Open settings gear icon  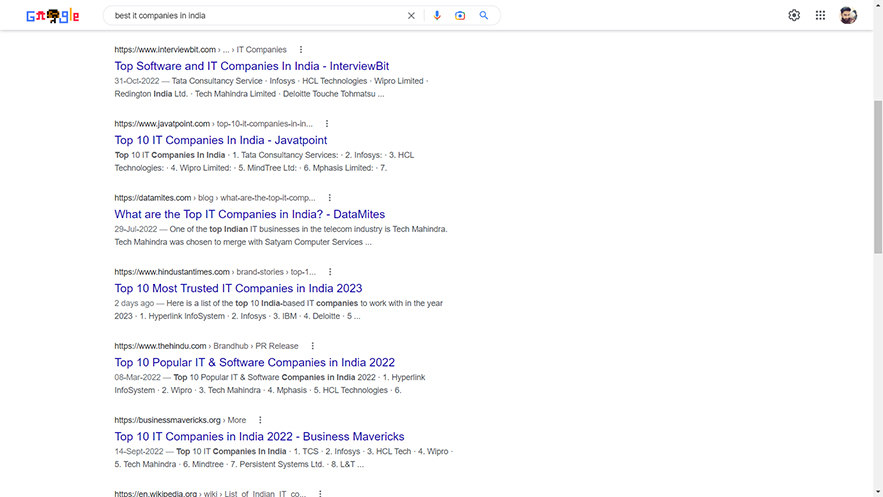tap(794, 15)
